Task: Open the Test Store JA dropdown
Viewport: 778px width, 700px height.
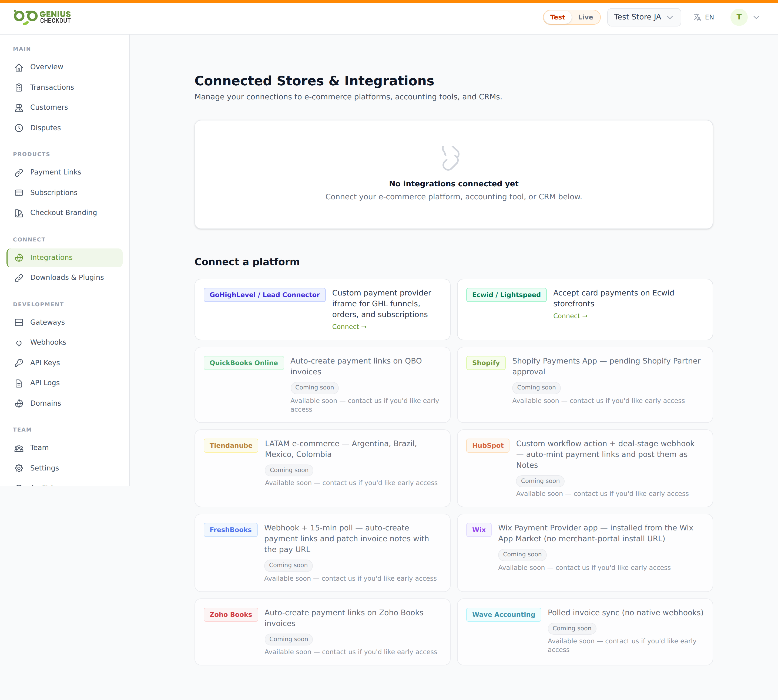Action: click(x=644, y=17)
